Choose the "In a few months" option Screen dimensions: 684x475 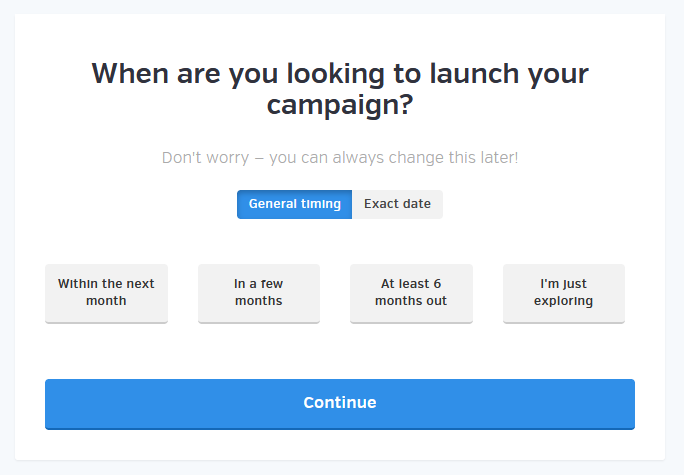(259, 293)
